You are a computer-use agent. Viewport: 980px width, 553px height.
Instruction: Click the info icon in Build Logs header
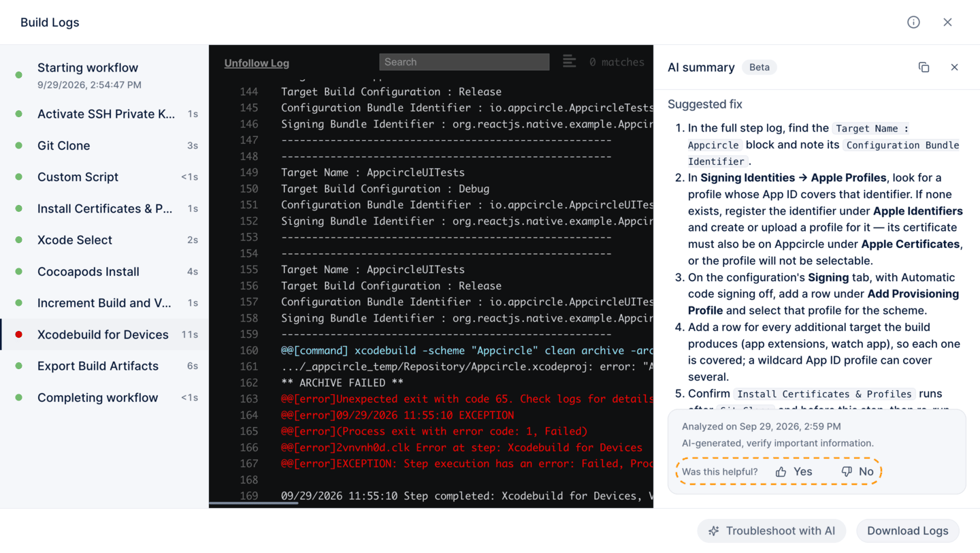(x=913, y=22)
